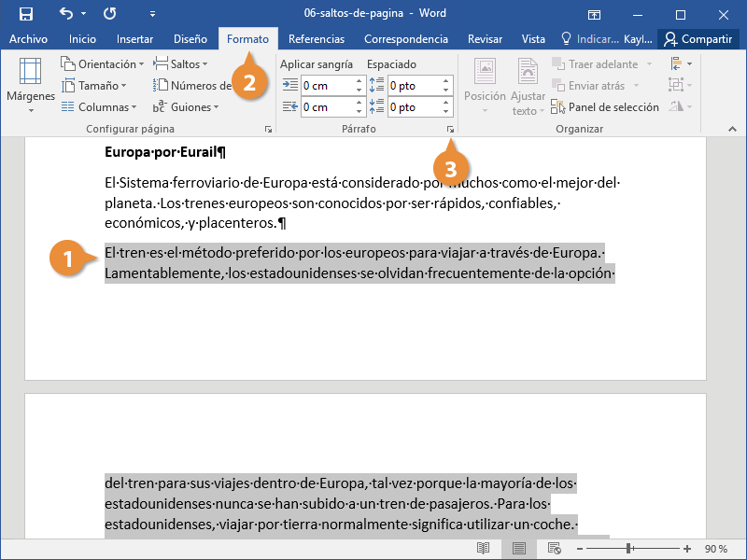The height and width of the screenshot is (560, 747).
Task: Open the Referencias tab
Action: pyautogui.click(x=317, y=39)
